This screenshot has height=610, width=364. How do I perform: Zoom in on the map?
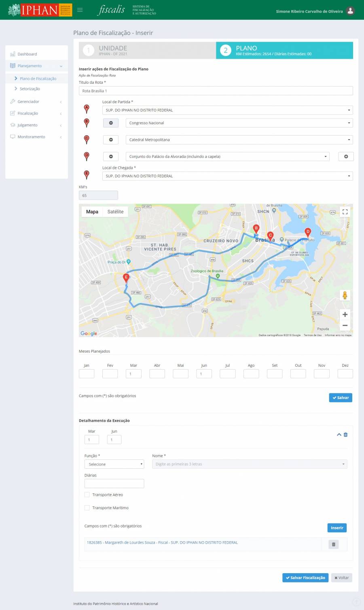[345, 315]
